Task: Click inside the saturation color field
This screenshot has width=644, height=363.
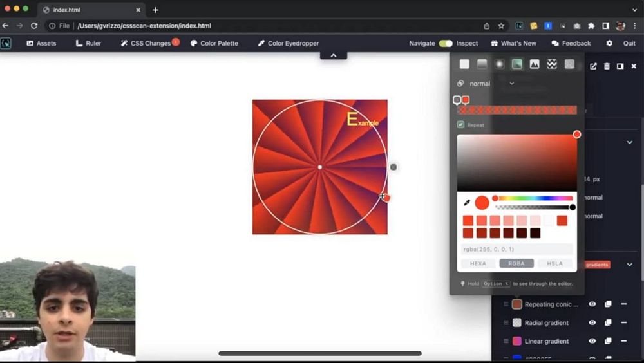Action: (516, 163)
